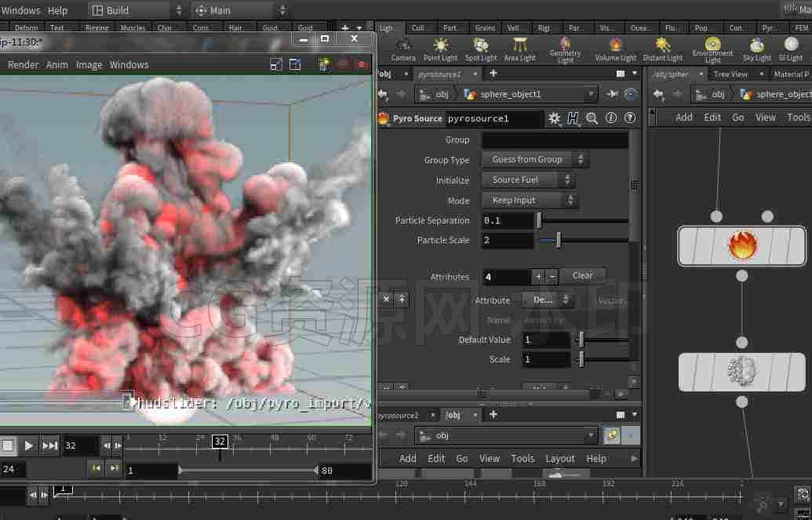Choose the Geometry Light shelf tool
Viewport: 812px width, 520px height.
tap(565, 49)
